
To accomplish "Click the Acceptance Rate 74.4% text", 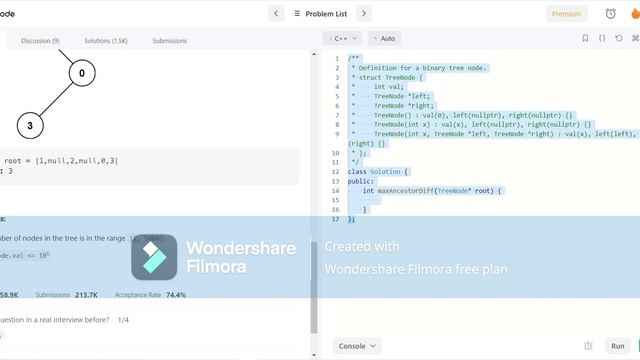I will pos(150,295).
